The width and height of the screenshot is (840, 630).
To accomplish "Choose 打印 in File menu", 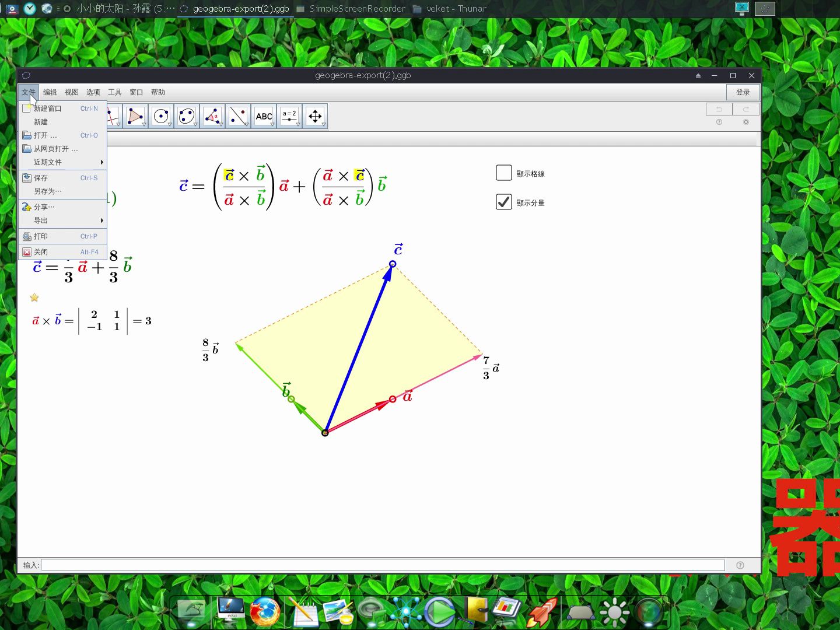I will coord(63,236).
